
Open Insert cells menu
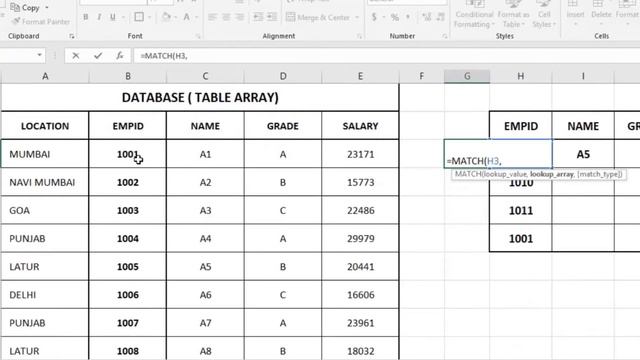click(x=576, y=15)
